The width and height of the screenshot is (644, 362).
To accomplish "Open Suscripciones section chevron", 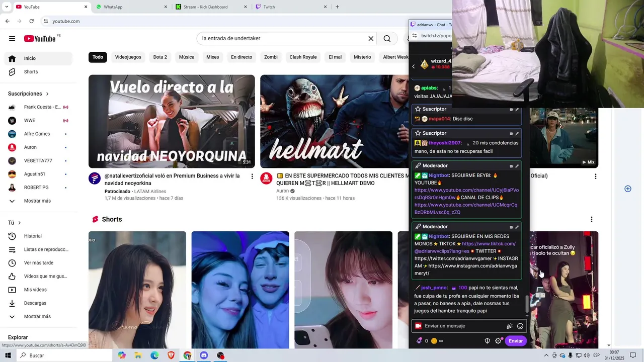I will pos(47,94).
